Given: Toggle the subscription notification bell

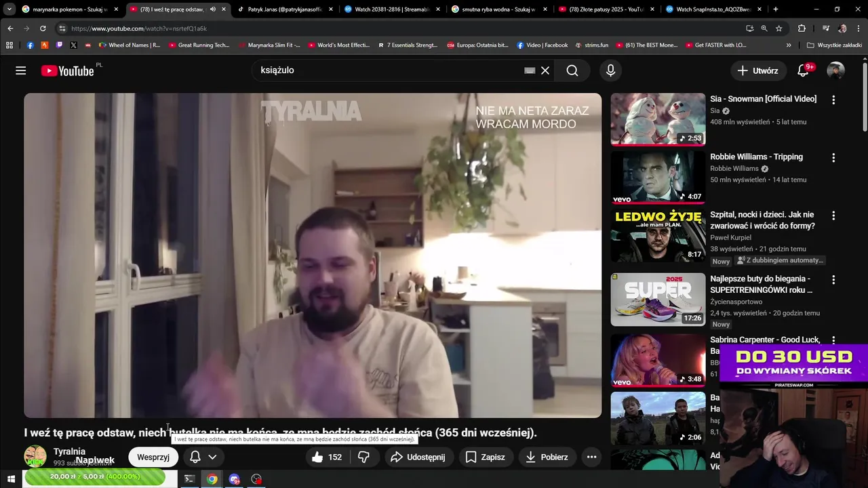Looking at the screenshot, I should 195,457.
